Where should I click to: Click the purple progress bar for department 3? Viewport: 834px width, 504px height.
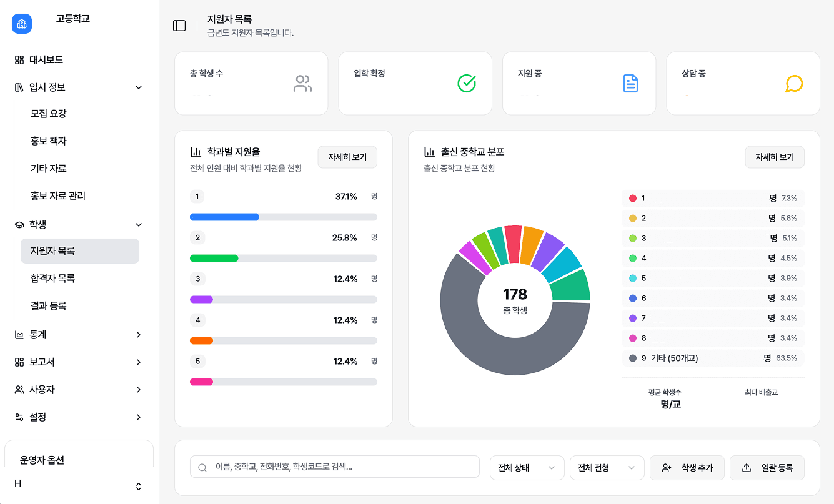201,300
